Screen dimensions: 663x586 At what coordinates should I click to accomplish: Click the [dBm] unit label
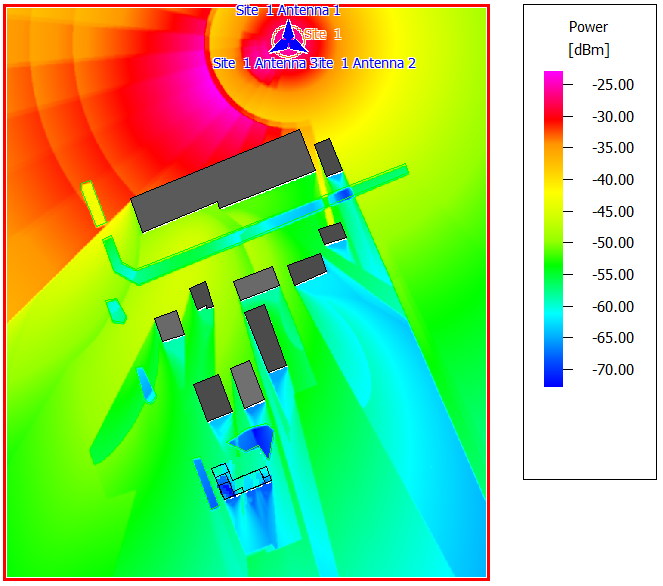tap(587, 49)
